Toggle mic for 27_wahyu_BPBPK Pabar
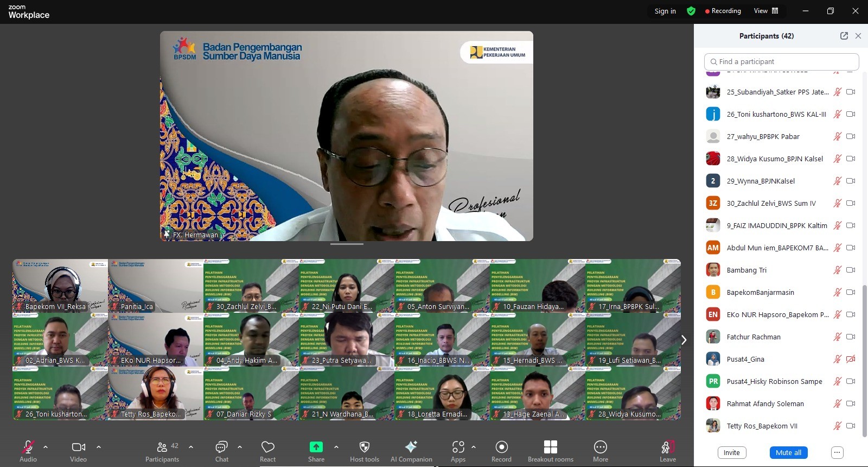 click(x=837, y=136)
